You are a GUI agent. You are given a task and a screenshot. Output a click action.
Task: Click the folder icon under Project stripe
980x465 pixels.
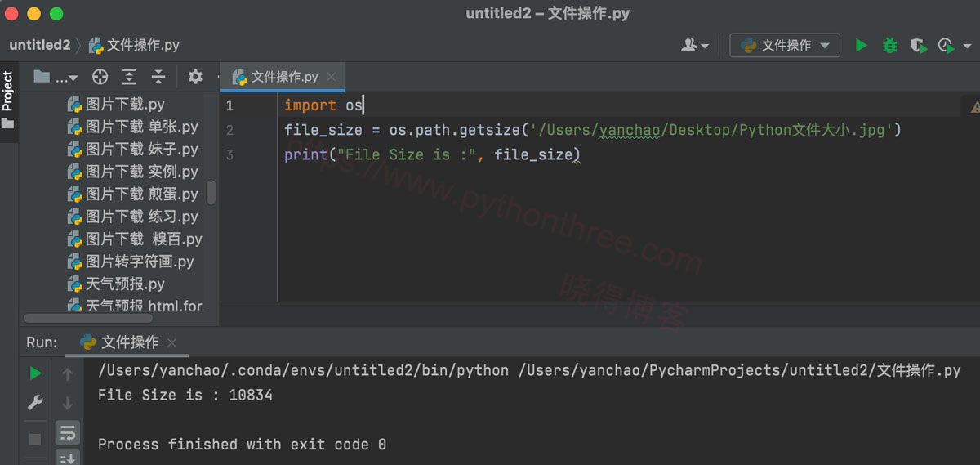pos(8,124)
